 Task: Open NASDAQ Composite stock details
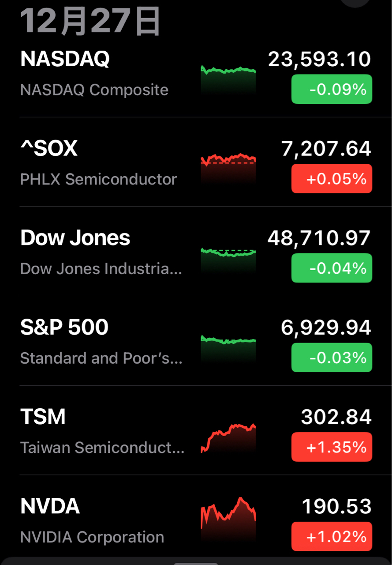click(x=196, y=74)
